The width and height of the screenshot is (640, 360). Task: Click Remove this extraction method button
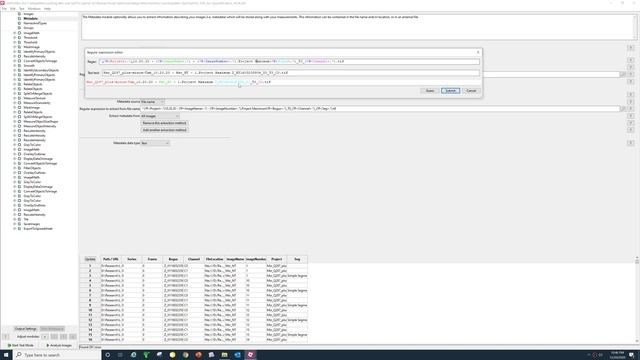click(x=164, y=123)
